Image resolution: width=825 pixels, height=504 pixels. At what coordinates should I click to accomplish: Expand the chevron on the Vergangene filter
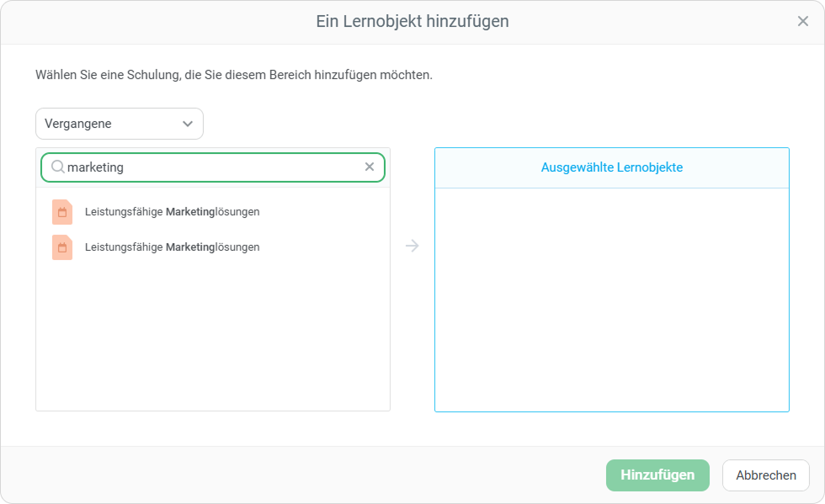188,124
